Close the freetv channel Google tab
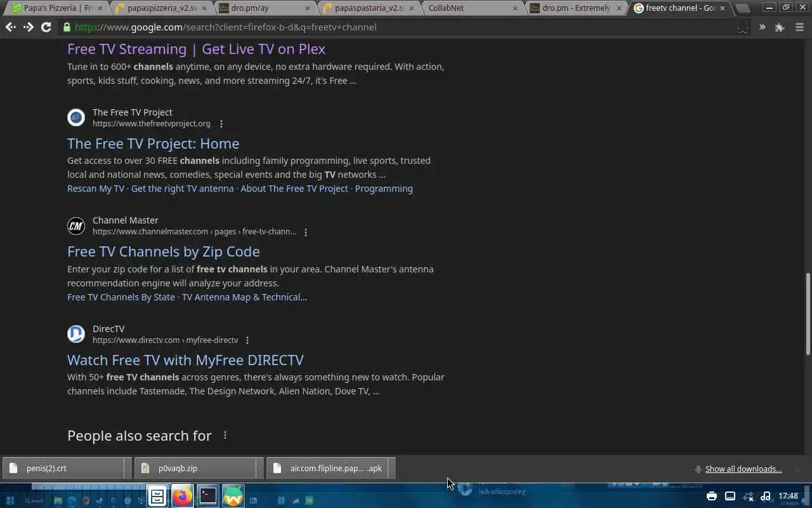 (722, 8)
